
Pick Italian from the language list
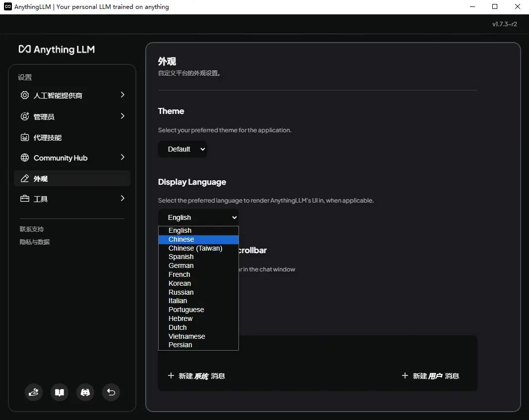coord(198,301)
